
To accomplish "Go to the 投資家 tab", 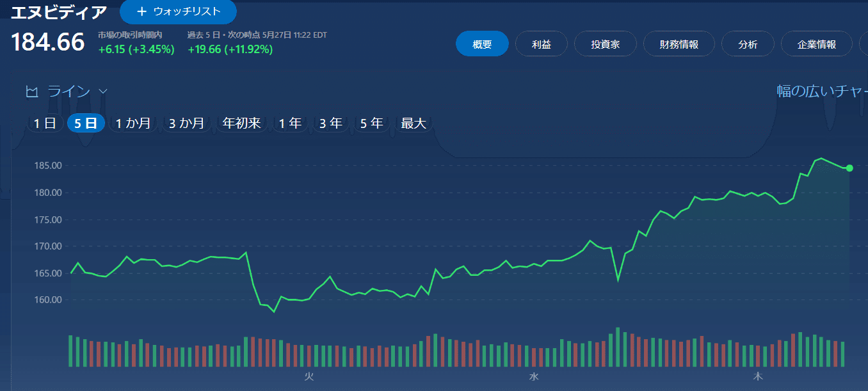I will 606,44.
